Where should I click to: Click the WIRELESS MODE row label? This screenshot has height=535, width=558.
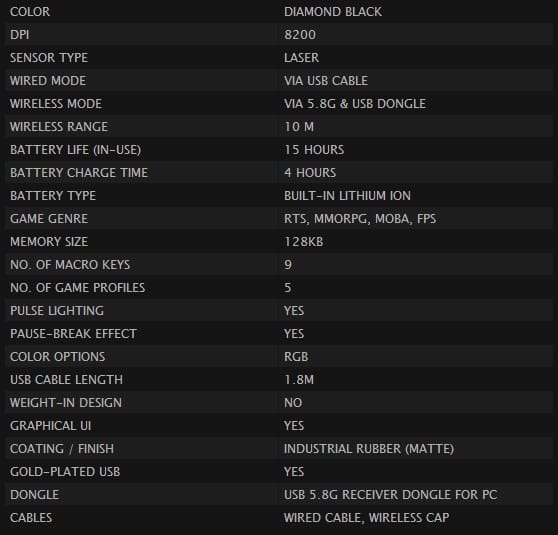tap(56, 104)
